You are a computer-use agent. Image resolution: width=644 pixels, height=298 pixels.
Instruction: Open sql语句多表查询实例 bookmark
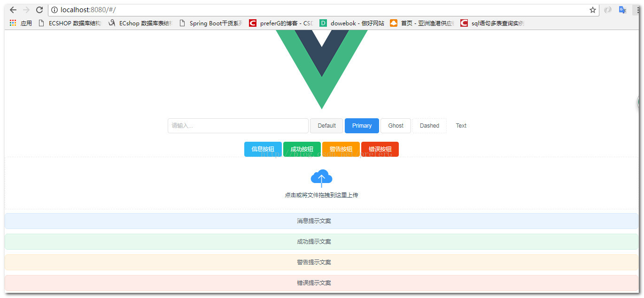point(493,23)
